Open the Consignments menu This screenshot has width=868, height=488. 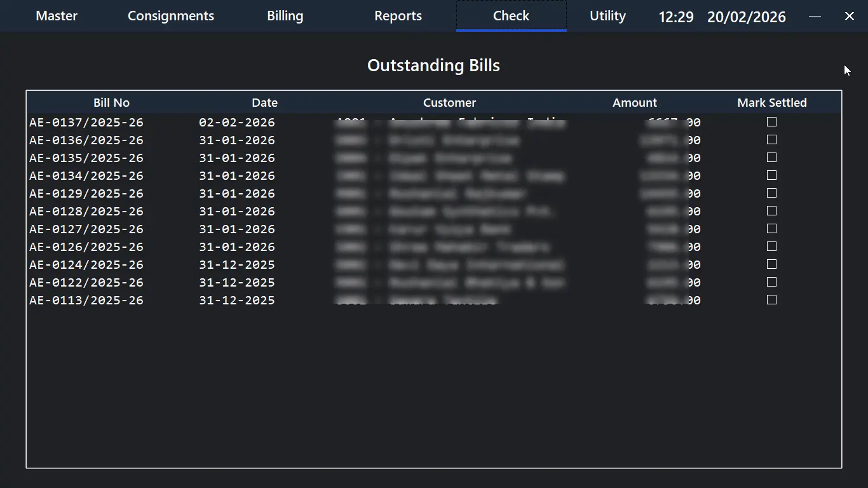[x=171, y=16]
